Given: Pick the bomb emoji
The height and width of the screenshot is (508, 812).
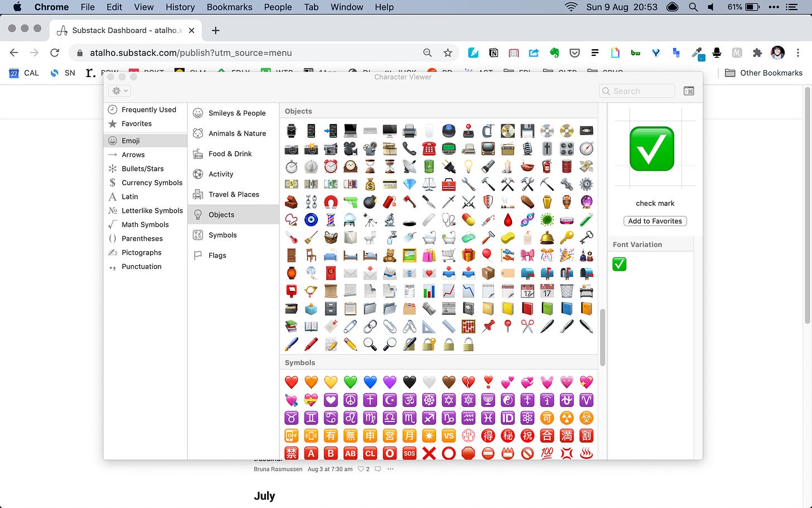Looking at the screenshot, I should tap(370, 202).
